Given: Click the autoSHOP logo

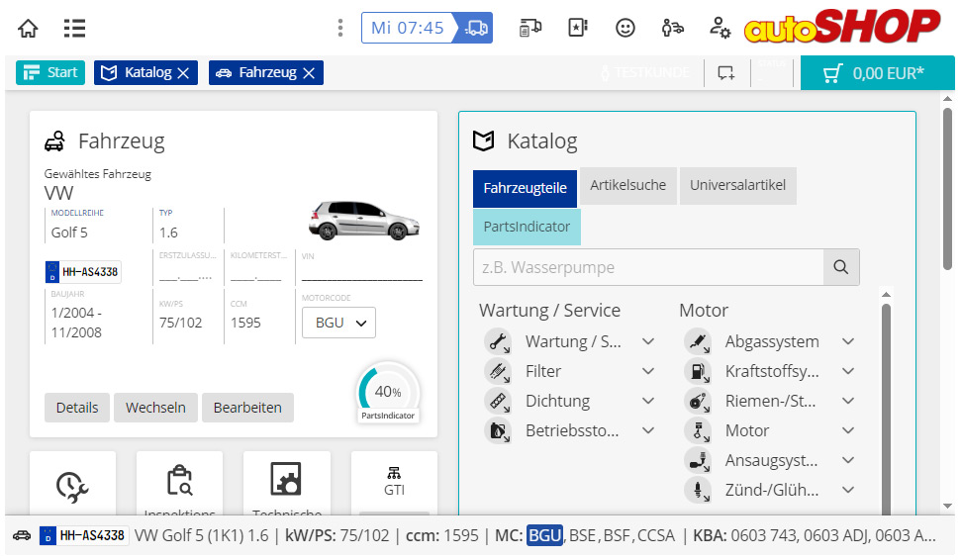Looking at the screenshot, I should (x=841, y=27).
